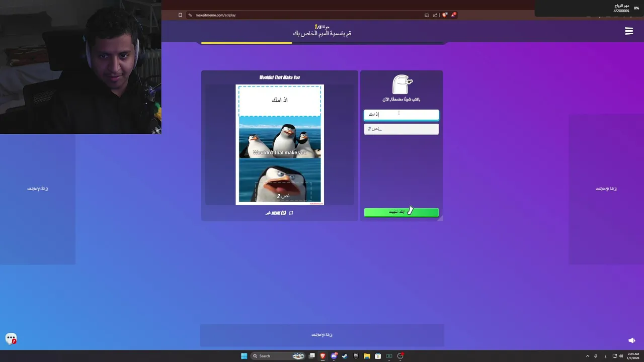Image resolution: width=644 pixels, height=362 pixels.
Task: Click the change meme button with swap arrows
Action: pyautogui.click(x=280, y=213)
